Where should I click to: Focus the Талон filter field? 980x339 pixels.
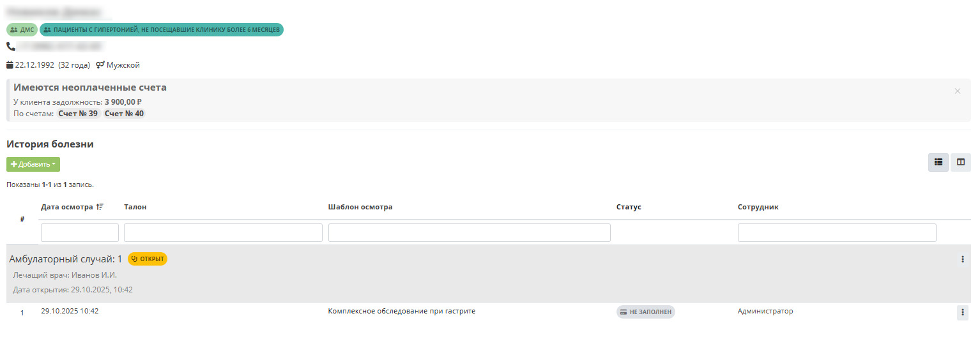click(x=223, y=233)
